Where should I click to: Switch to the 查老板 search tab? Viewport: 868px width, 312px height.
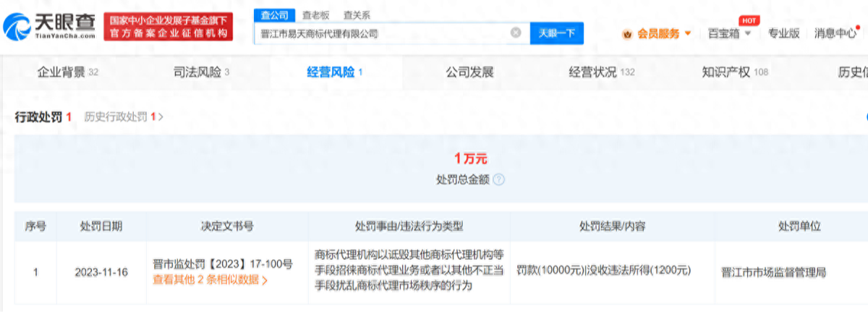point(314,15)
